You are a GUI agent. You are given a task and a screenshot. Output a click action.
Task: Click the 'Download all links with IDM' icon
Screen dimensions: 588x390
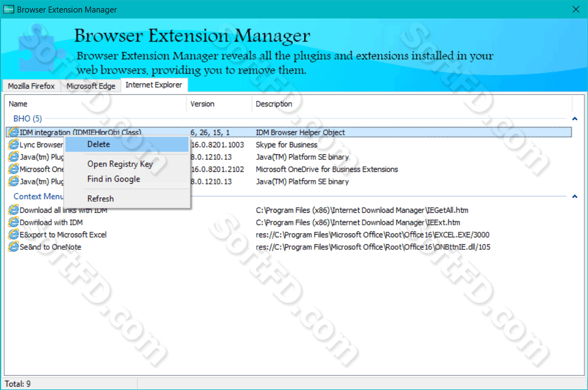click(x=14, y=210)
